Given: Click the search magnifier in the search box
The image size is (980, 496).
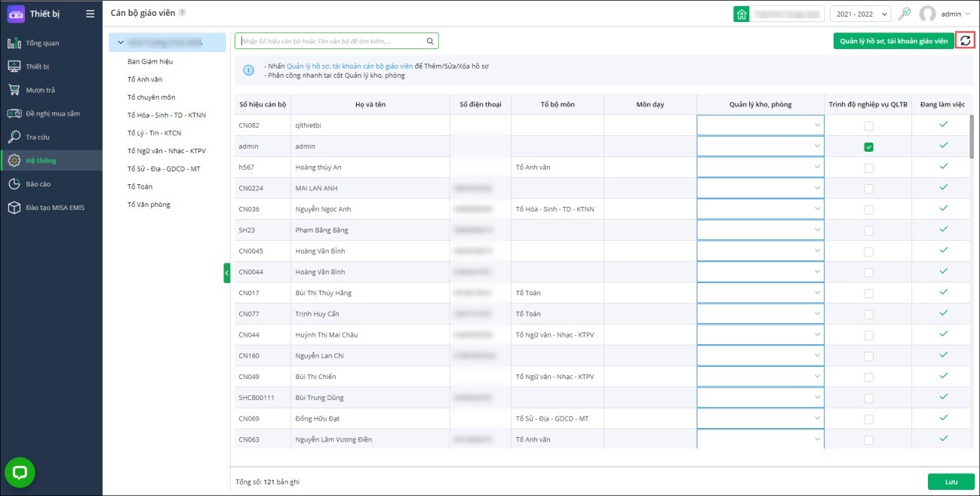Looking at the screenshot, I should pyautogui.click(x=430, y=42).
